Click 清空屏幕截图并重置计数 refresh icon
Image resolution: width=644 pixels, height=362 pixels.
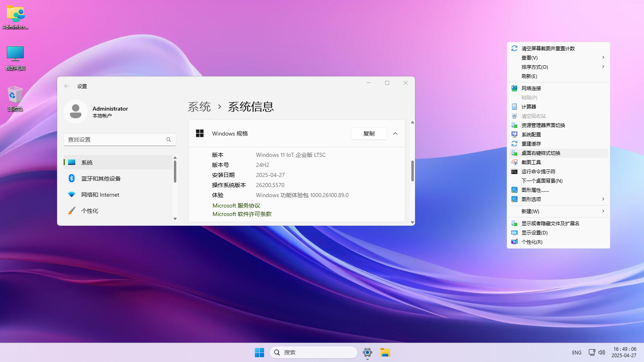(x=514, y=48)
